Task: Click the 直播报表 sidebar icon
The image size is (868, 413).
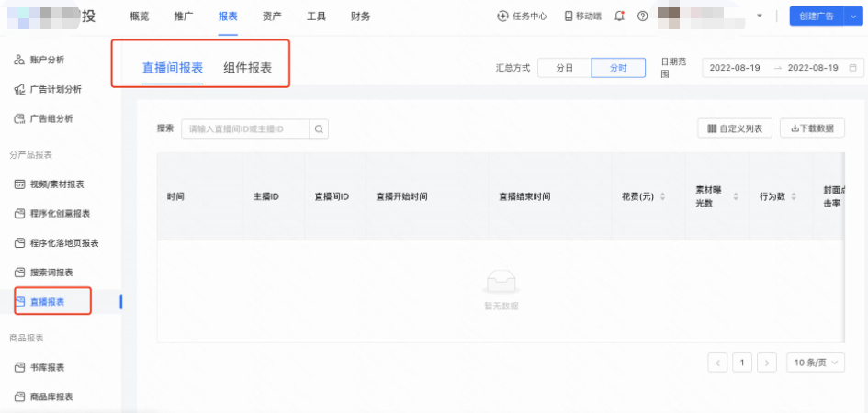Action: click(20, 301)
